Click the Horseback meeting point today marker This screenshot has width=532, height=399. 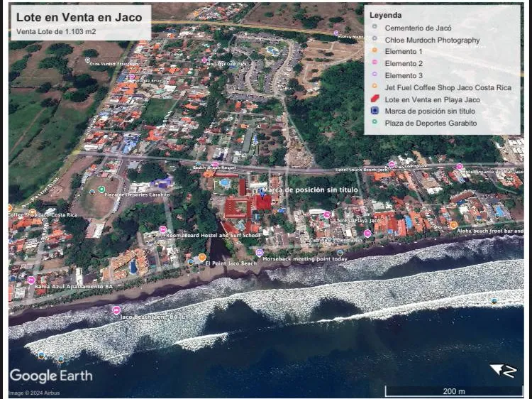click(x=260, y=253)
